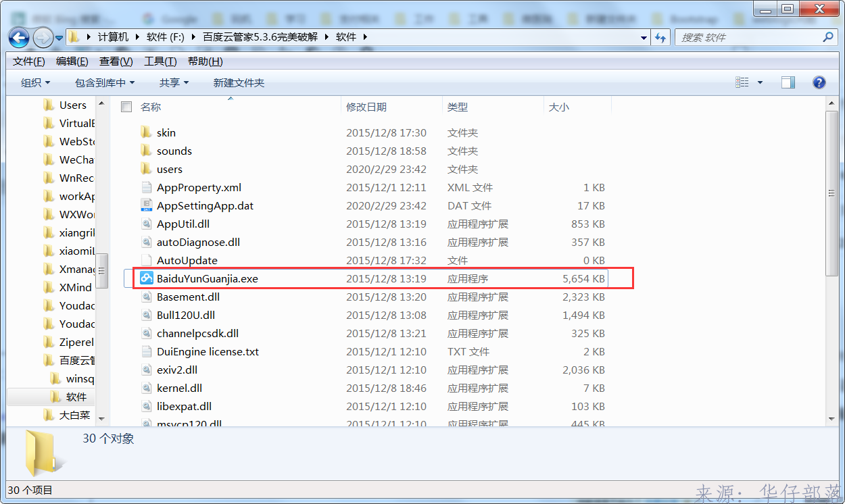Click the navigation tree scroll-up arrow
This screenshot has width=845, height=504.
coord(102,104)
